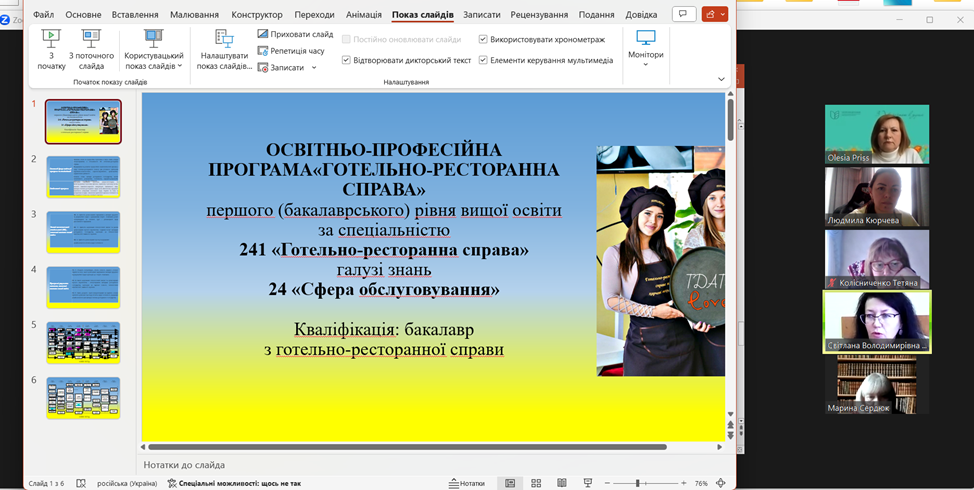Toggle Використовувати хронометраж checkbox
The width and height of the screenshot is (974, 490).
[484, 40]
